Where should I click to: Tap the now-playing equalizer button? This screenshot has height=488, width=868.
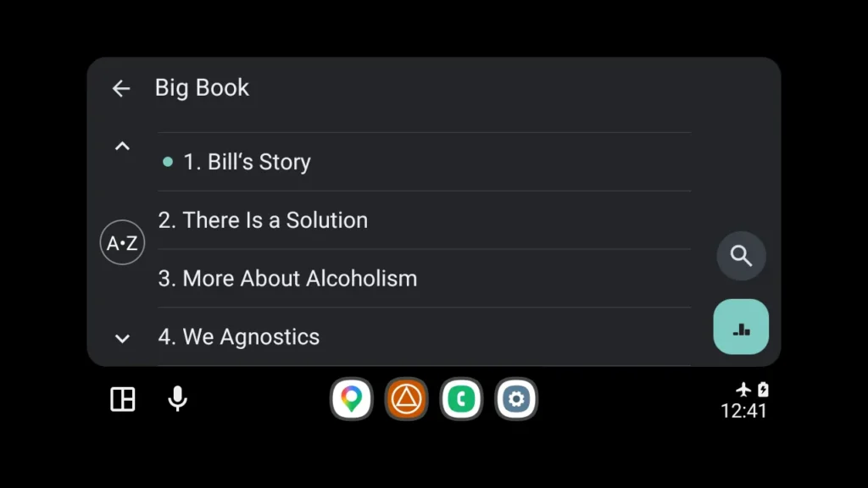741,326
